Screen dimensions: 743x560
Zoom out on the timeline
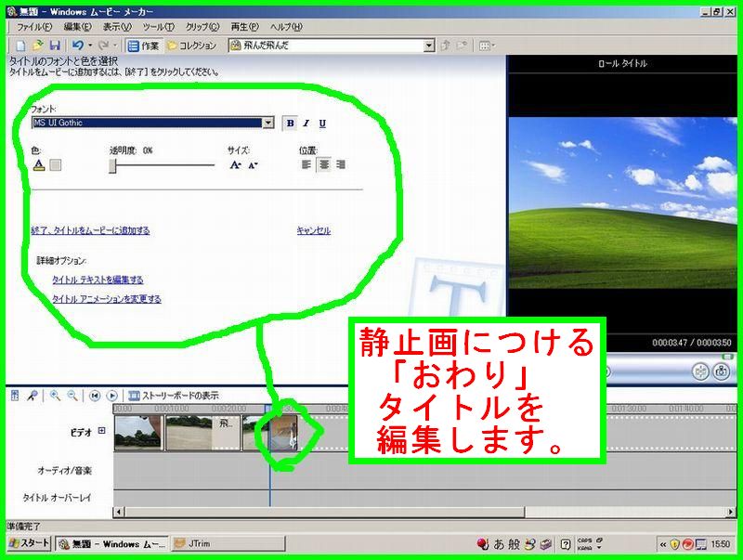[72, 395]
